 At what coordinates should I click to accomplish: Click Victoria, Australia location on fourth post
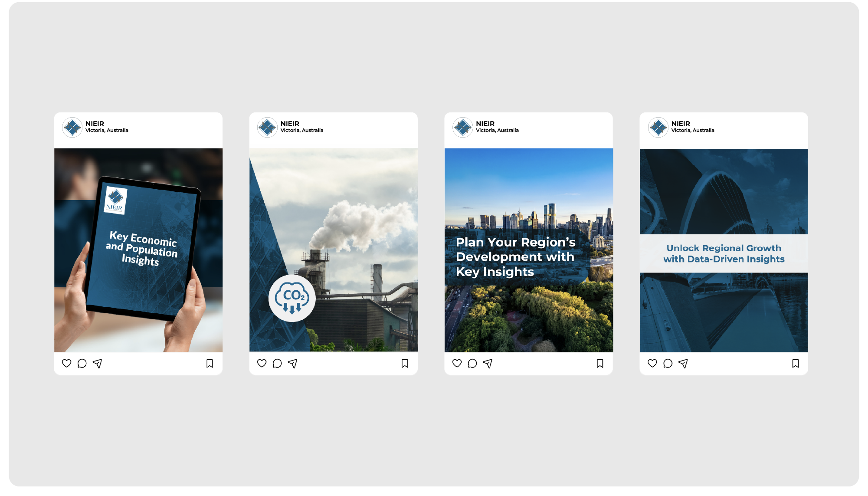click(x=692, y=130)
